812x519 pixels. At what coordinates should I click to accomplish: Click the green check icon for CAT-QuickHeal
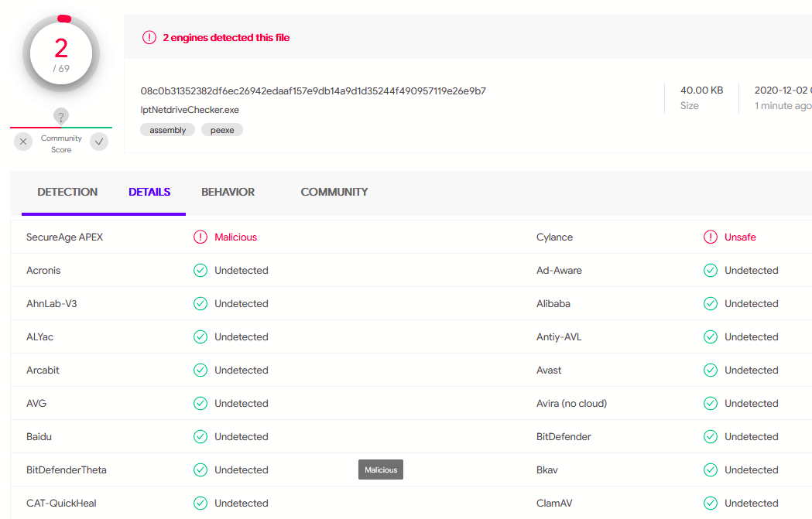[x=200, y=503]
